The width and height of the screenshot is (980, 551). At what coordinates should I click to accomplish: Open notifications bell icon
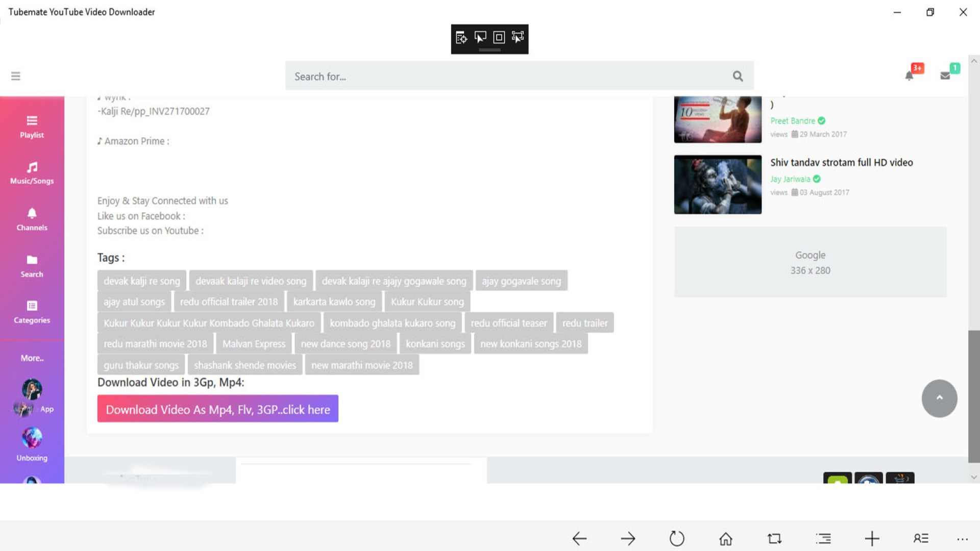click(x=909, y=76)
